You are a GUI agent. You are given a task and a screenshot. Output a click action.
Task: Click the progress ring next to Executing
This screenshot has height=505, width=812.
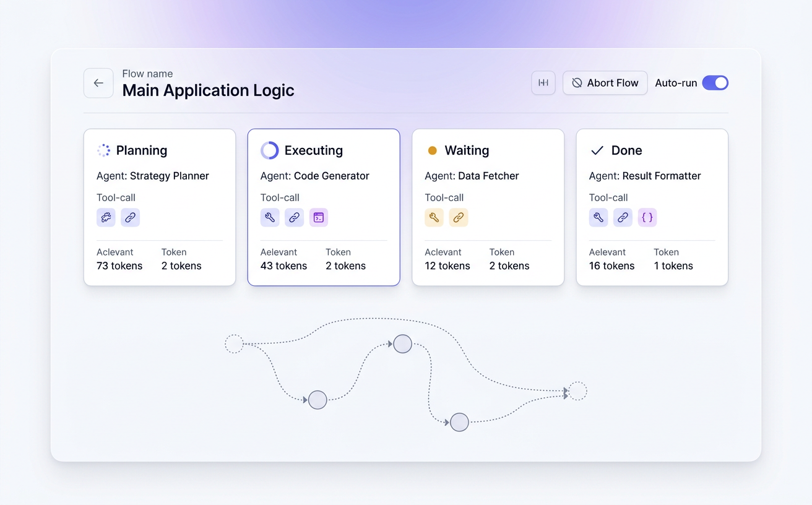coord(269,150)
